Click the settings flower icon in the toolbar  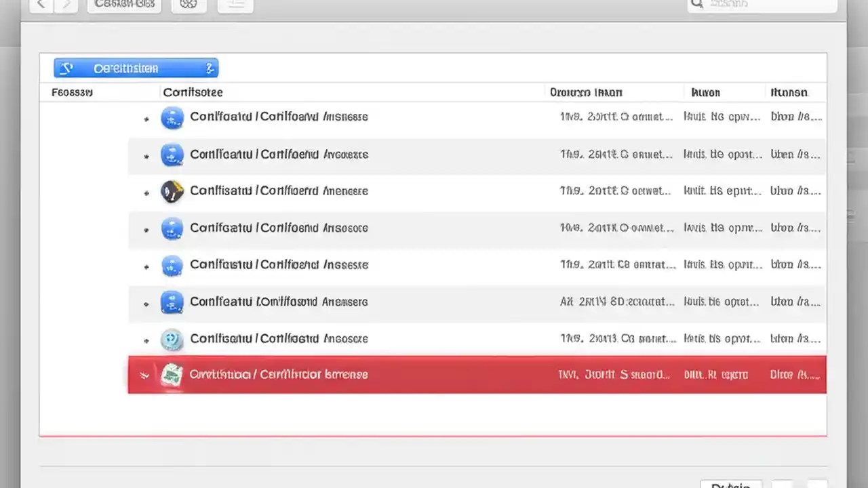coord(189,4)
